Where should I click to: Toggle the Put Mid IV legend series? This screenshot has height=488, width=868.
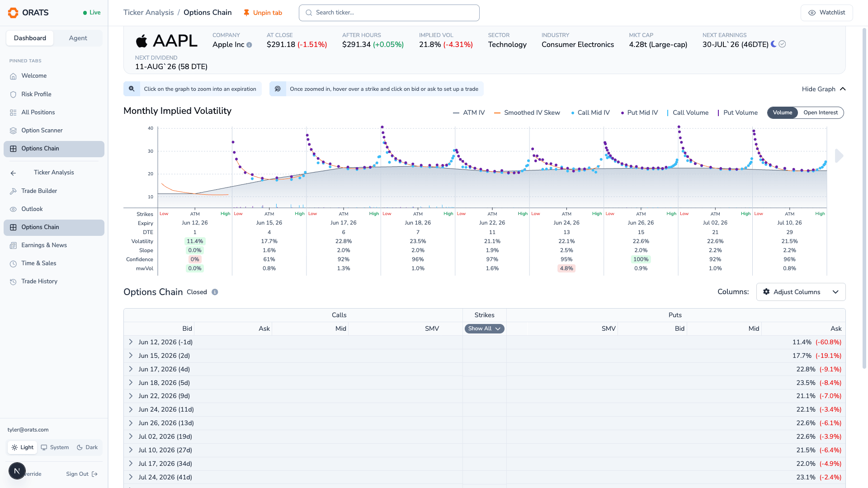[639, 113]
